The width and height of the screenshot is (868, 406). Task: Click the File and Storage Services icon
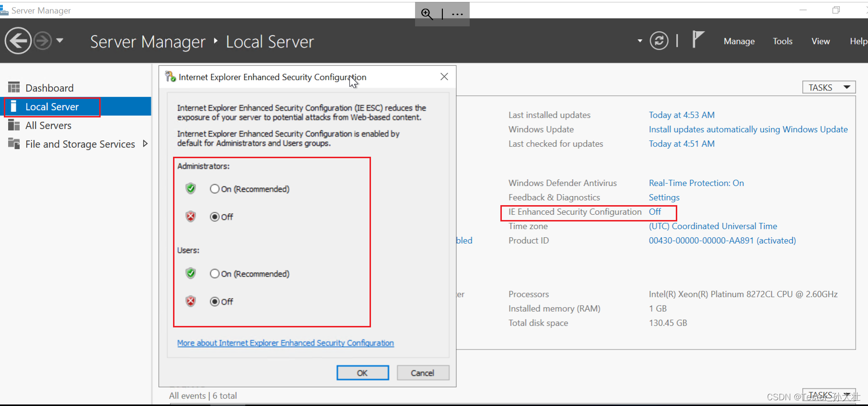click(x=14, y=143)
